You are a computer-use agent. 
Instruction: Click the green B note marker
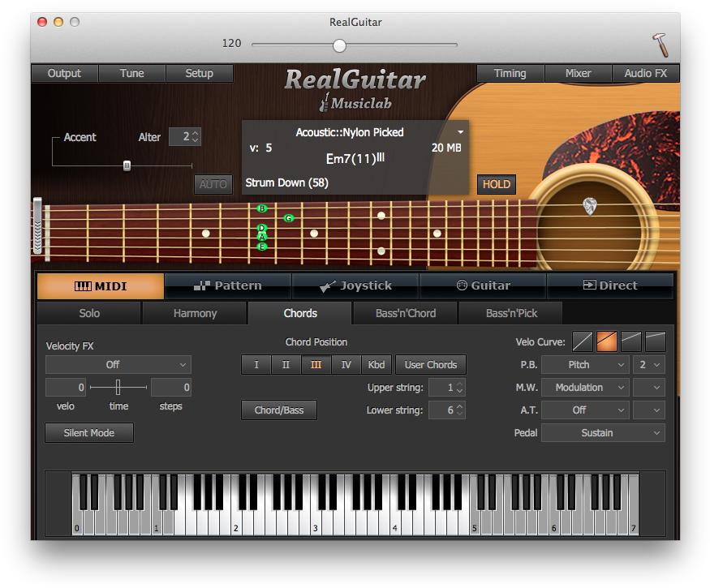(262, 208)
